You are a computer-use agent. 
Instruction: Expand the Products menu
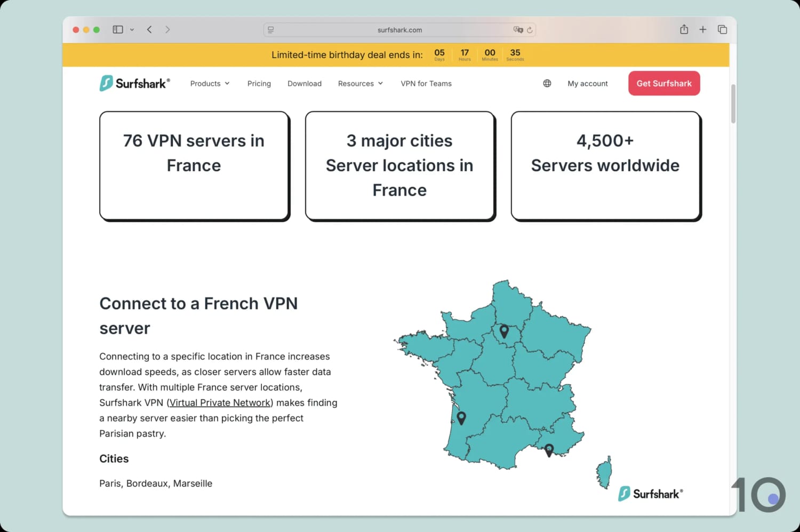210,84
